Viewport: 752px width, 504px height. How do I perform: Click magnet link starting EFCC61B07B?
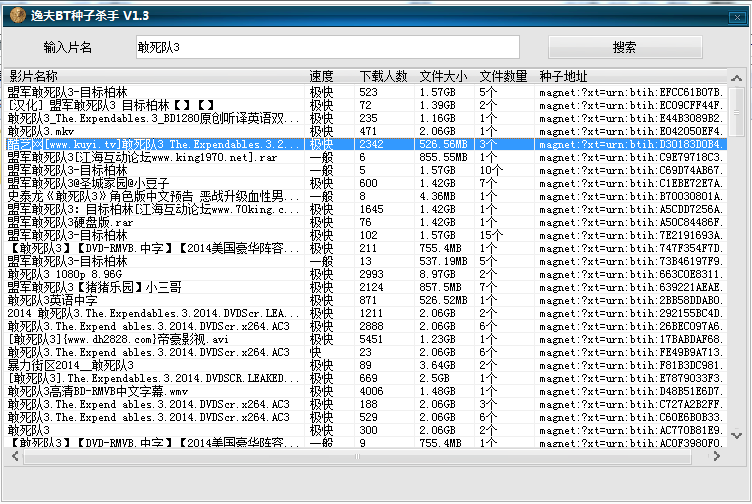[631, 92]
